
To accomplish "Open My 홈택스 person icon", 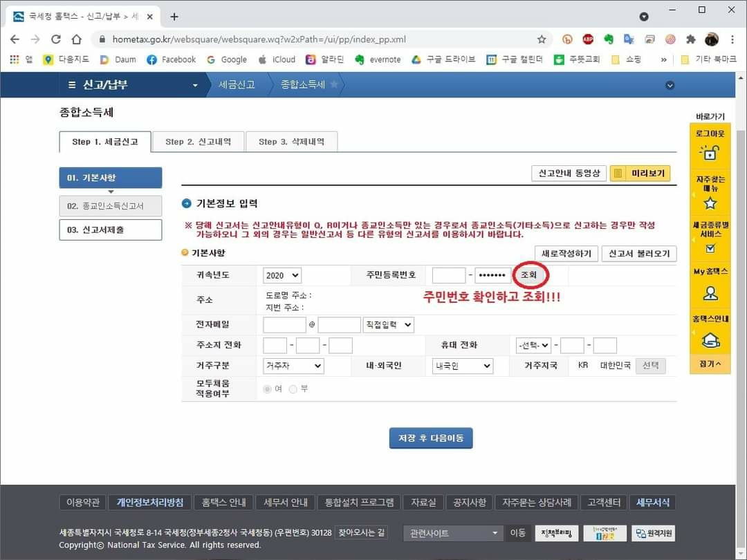I will click(x=710, y=293).
